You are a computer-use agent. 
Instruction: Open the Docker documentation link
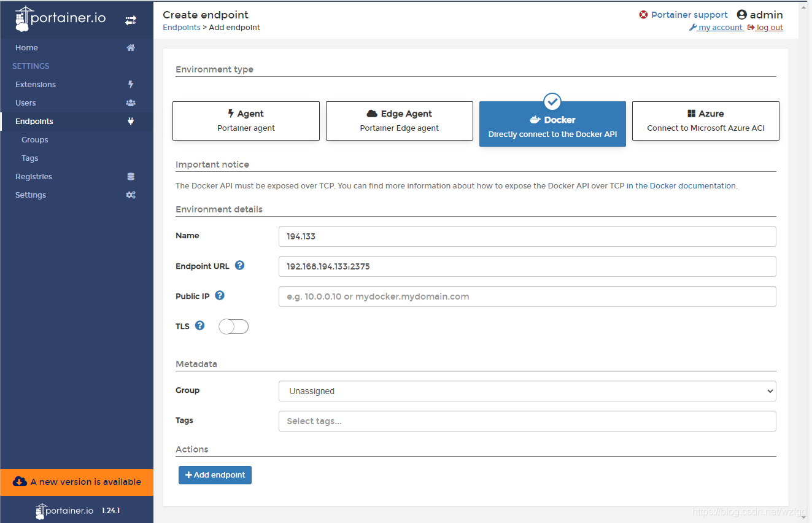(681, 185)
